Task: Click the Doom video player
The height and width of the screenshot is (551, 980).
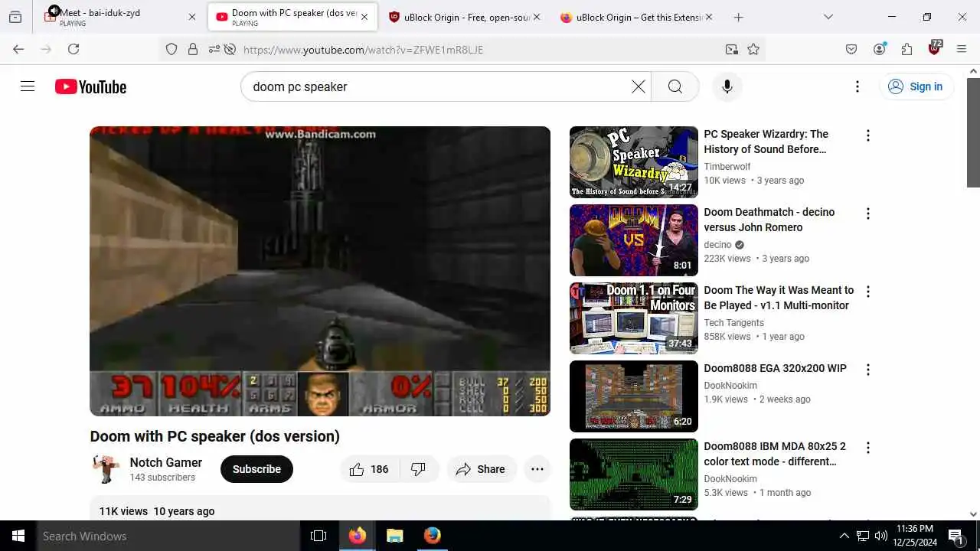Action: [320, 271]
